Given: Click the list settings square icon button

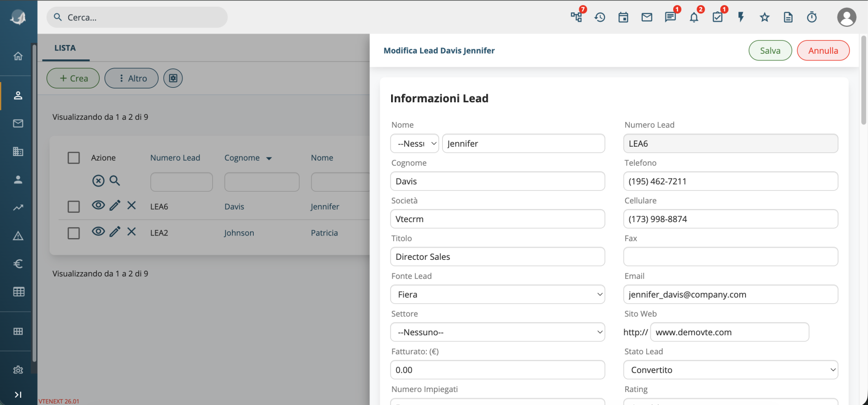Looking at the screenshot, I should 173,78.
